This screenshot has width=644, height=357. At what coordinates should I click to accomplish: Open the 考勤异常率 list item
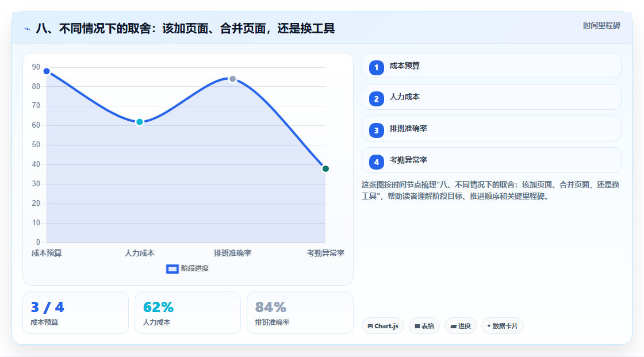point(491,160)
